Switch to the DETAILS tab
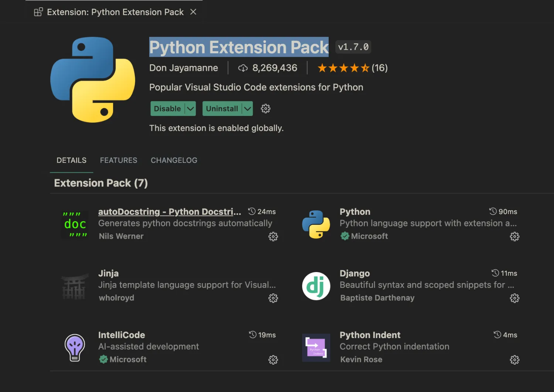Viewport: 554px width, 392px height. pyautogui.click(x=71, y=160)
